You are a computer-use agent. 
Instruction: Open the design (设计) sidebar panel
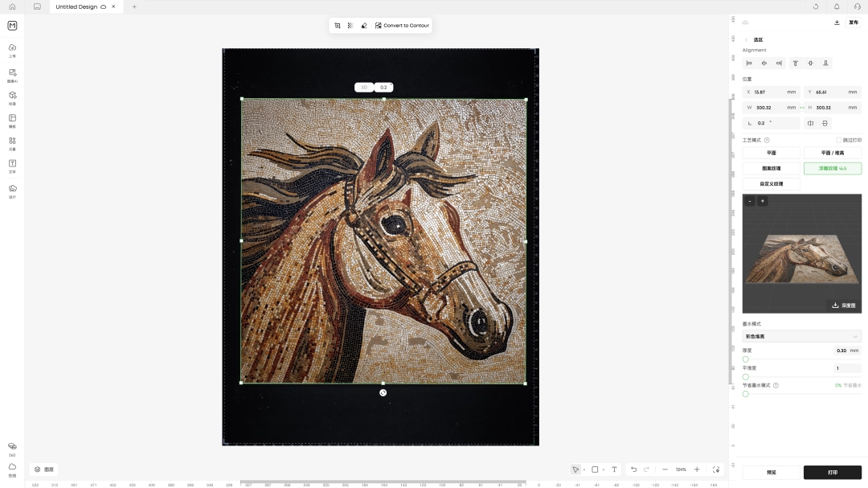point(12,191)
